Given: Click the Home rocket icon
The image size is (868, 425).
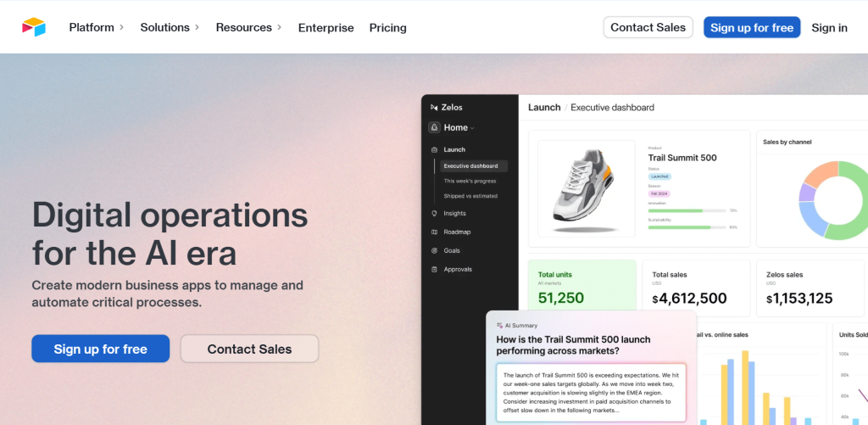Looking at the screenshot, I should (434, 127).
